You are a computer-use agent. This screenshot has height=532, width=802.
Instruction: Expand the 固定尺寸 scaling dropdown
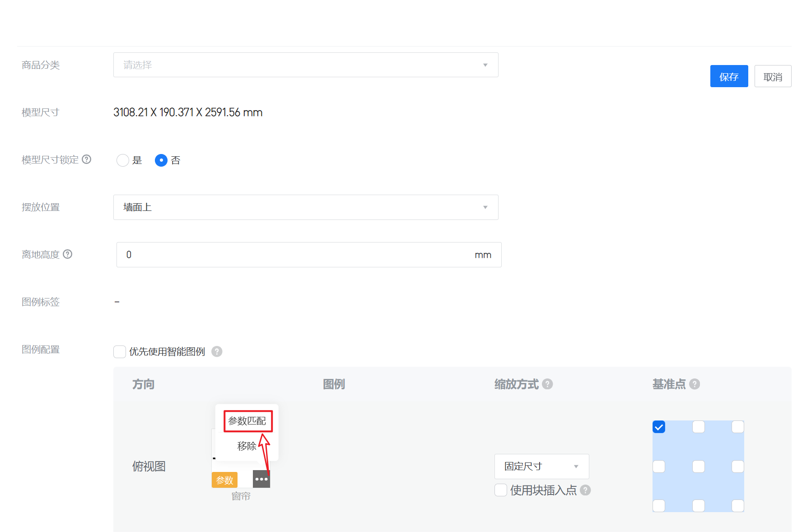541,466
